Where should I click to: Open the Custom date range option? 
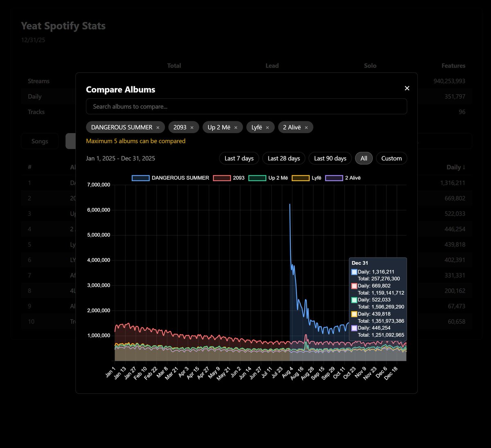pos(392,158)
